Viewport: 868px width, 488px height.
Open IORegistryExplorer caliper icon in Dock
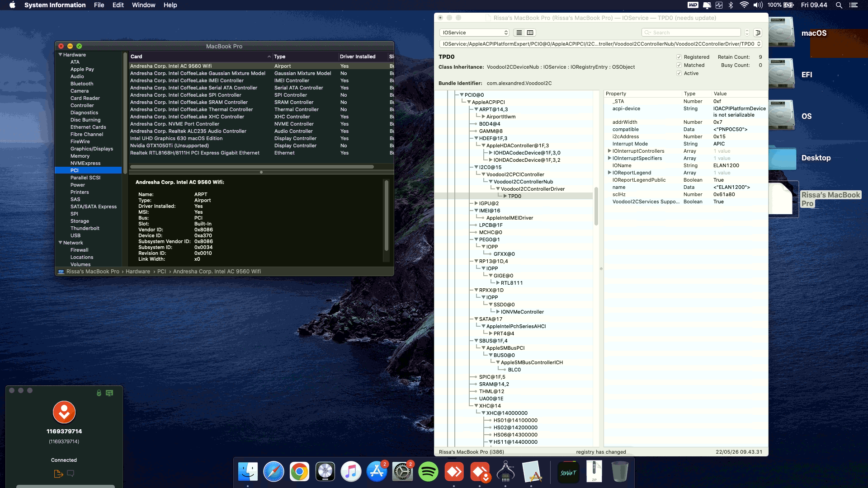505,472
